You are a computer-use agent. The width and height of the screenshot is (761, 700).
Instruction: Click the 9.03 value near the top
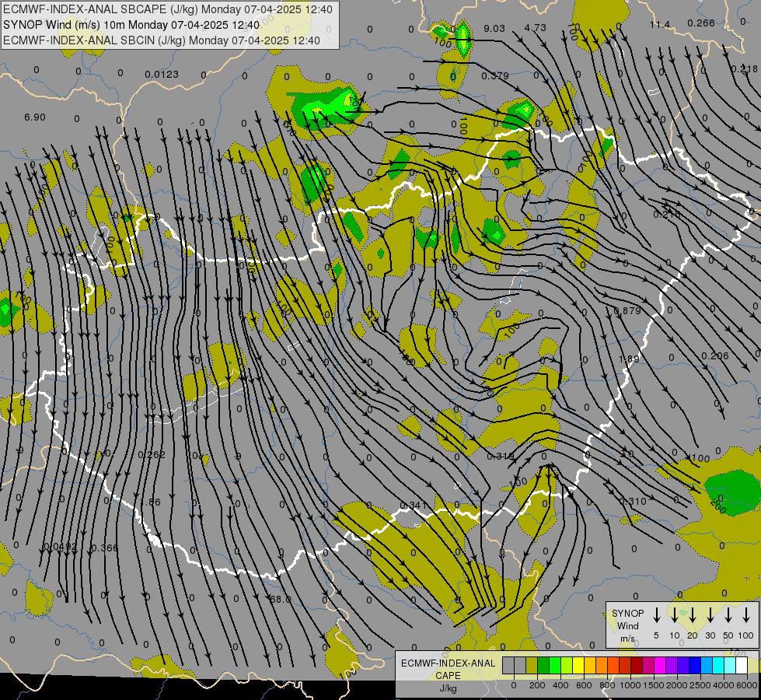[x=494, y=29]
